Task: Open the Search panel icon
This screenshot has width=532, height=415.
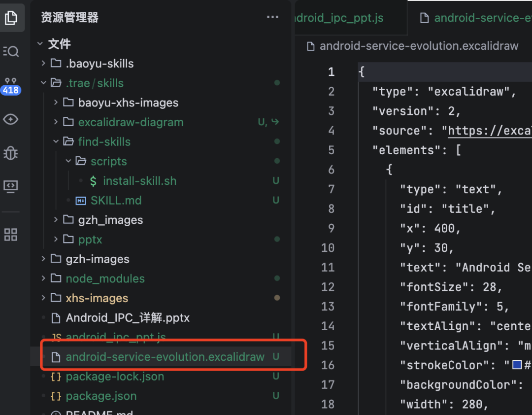Action: click(x=11, y=51)
